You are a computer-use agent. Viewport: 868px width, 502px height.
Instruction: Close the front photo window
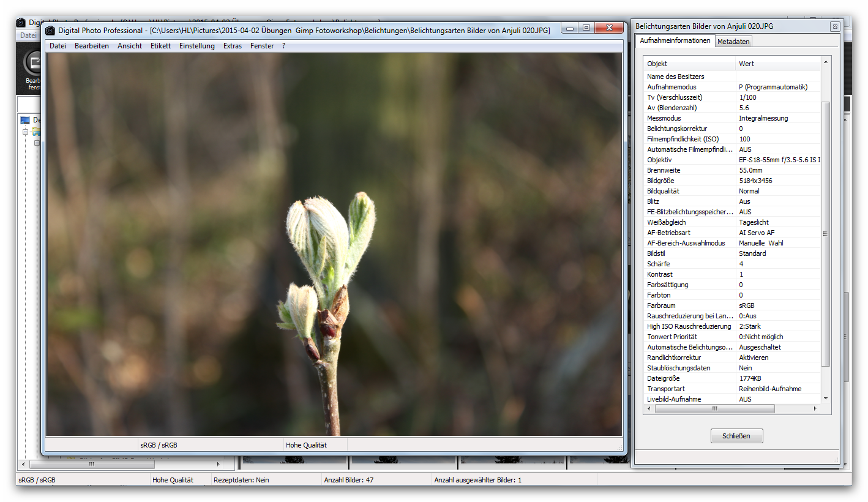[x=609, y=28]
